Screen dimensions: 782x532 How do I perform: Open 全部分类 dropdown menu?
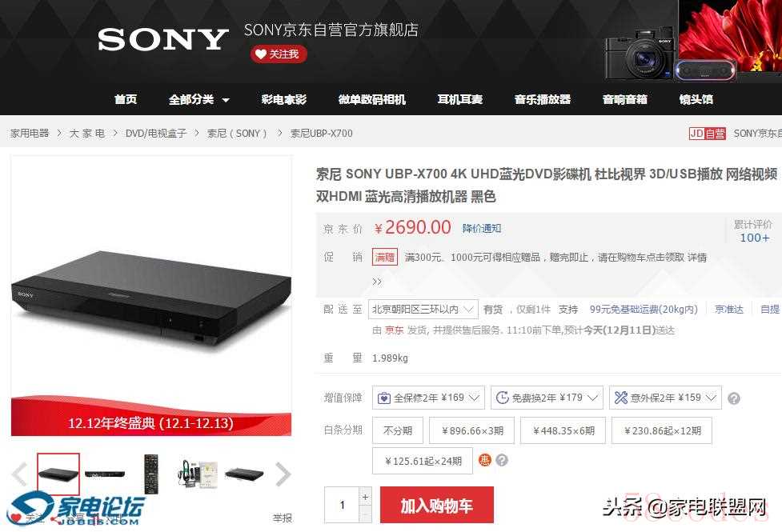pos(199,100)
